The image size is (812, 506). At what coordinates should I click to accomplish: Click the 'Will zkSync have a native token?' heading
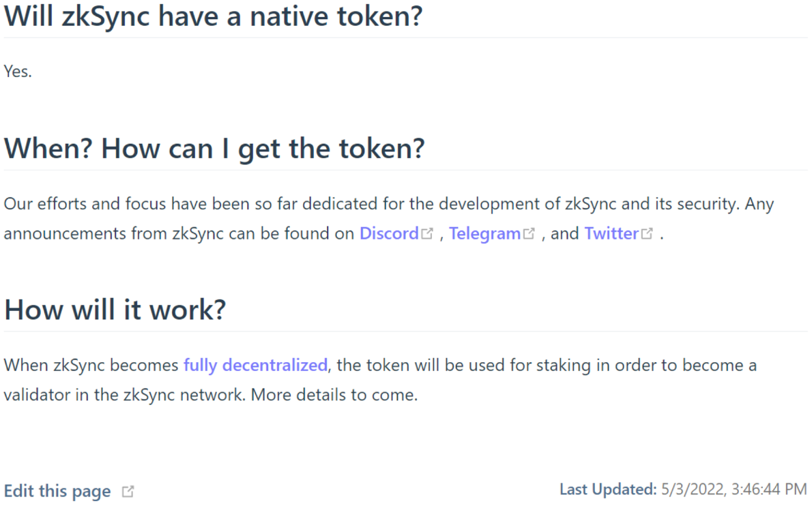point(214,16)
